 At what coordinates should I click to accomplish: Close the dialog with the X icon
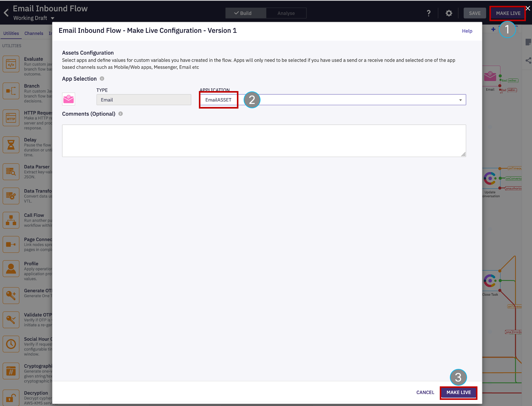[528, 9]
